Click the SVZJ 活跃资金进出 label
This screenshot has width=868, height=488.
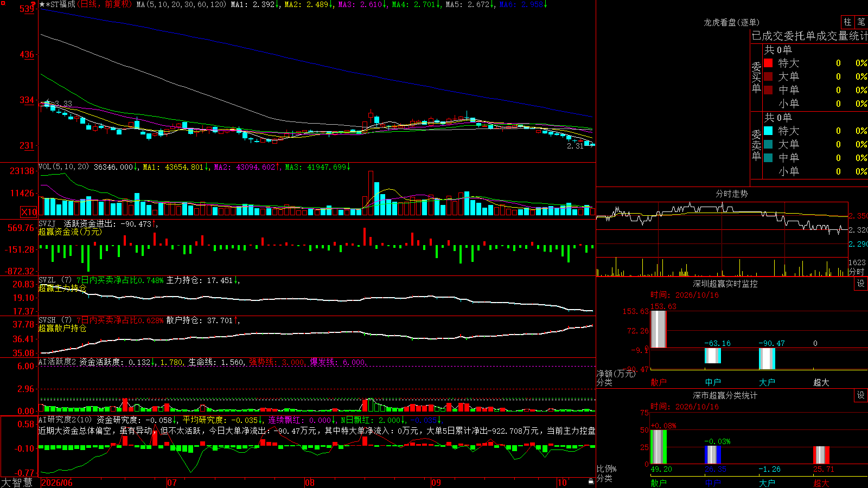pos(77,223)
